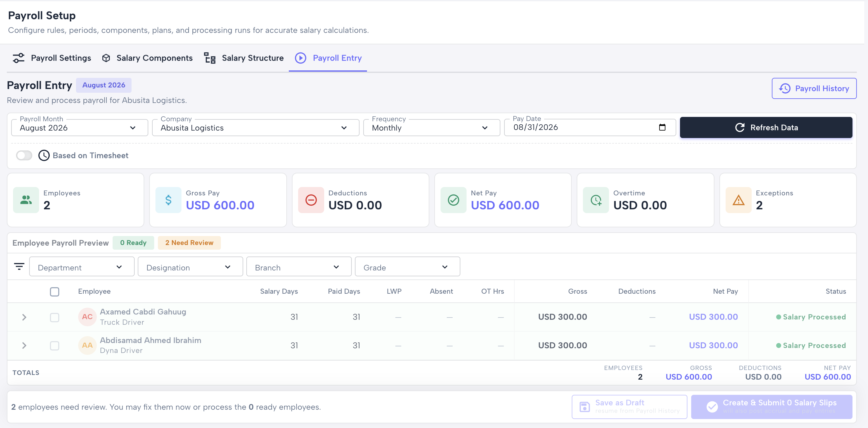
Task: Click Dyna Driver designation text
Action: pyautogui.click(x=121, y=350)
